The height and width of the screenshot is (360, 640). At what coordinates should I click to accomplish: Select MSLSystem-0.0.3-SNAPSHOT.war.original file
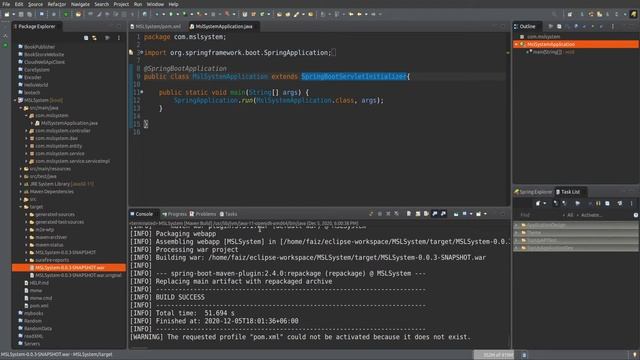(78, 276)
